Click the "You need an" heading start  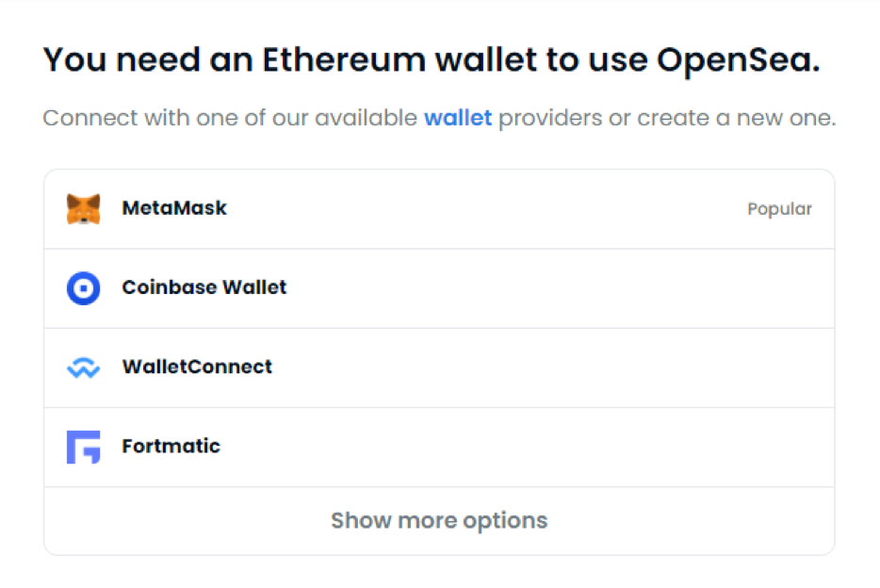pos(118,60)
